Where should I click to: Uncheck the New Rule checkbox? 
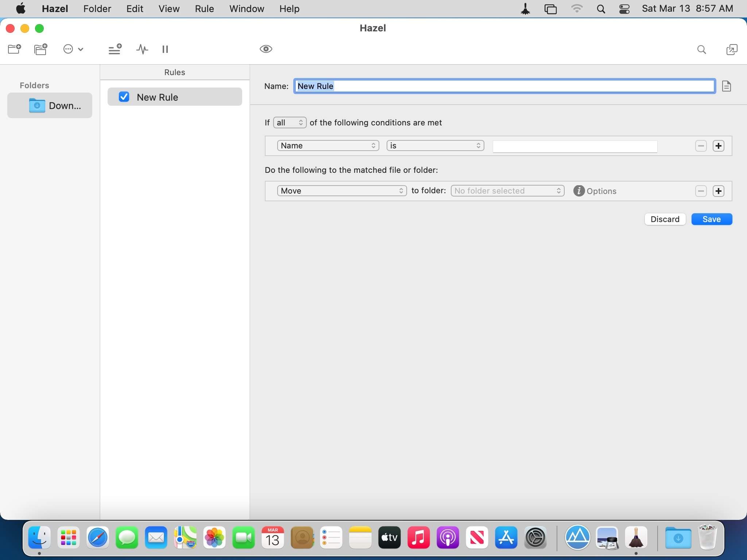pos(124,97)
